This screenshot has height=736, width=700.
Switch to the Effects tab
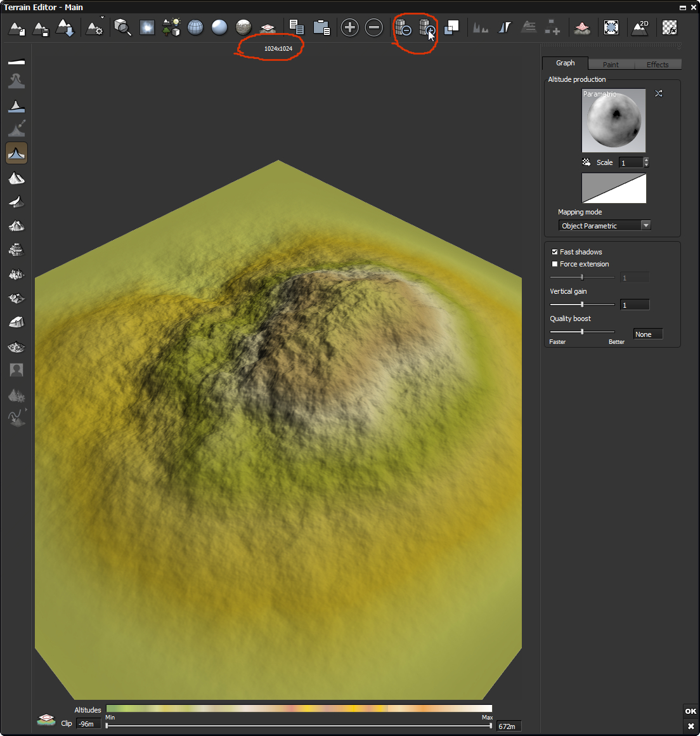pos(658,65)
